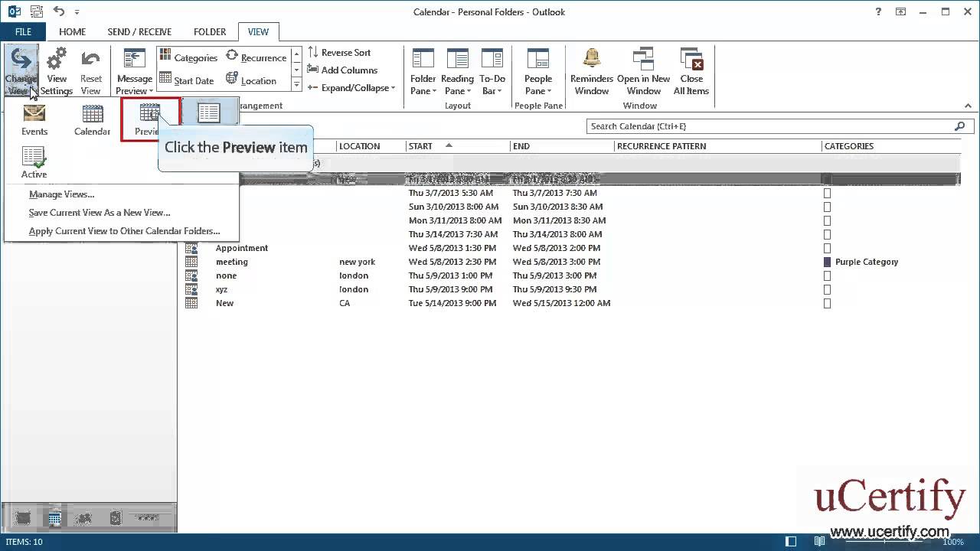
Task: Select the Events view
Action: (x=34, y=120)
